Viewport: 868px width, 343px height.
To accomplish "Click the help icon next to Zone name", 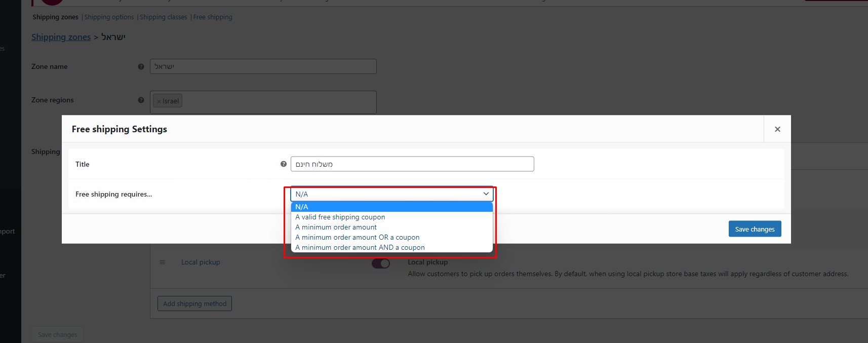I will (x=141, y=66).
